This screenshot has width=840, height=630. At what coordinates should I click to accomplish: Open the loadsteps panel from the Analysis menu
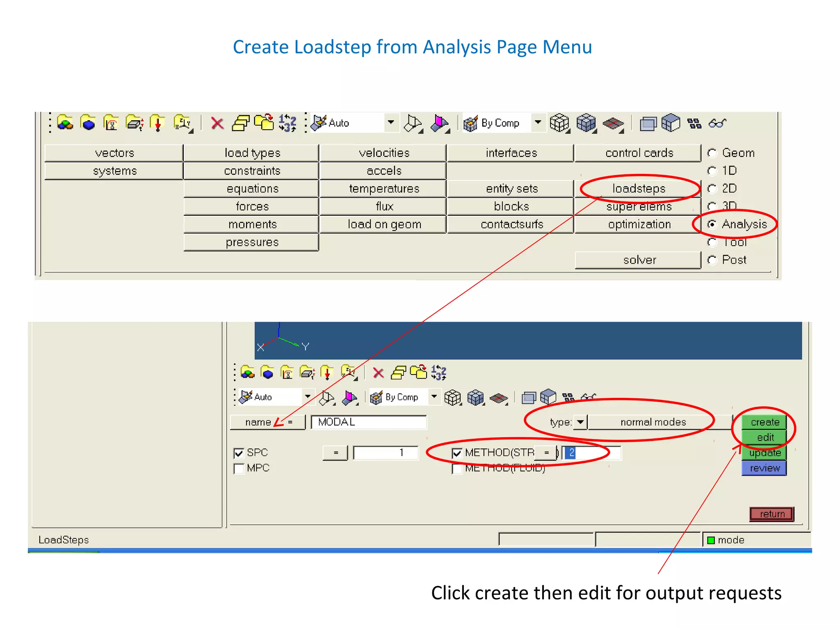tap(639, 189)
